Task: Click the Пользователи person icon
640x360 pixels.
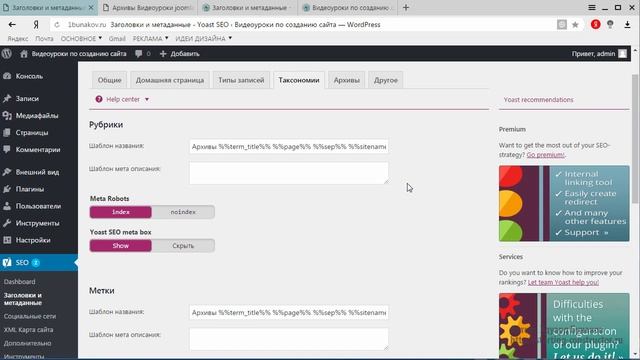Action: [x=7, y=206]
